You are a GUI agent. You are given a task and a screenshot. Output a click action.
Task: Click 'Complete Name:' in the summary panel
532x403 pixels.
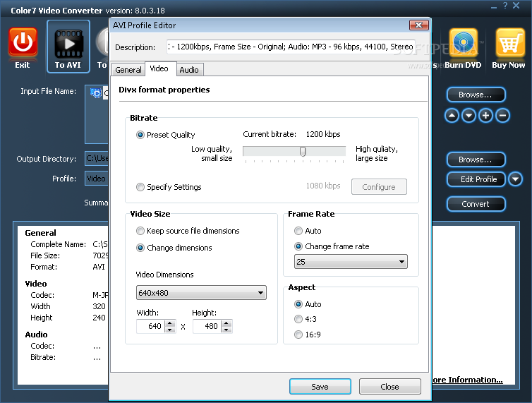[58, 244]
